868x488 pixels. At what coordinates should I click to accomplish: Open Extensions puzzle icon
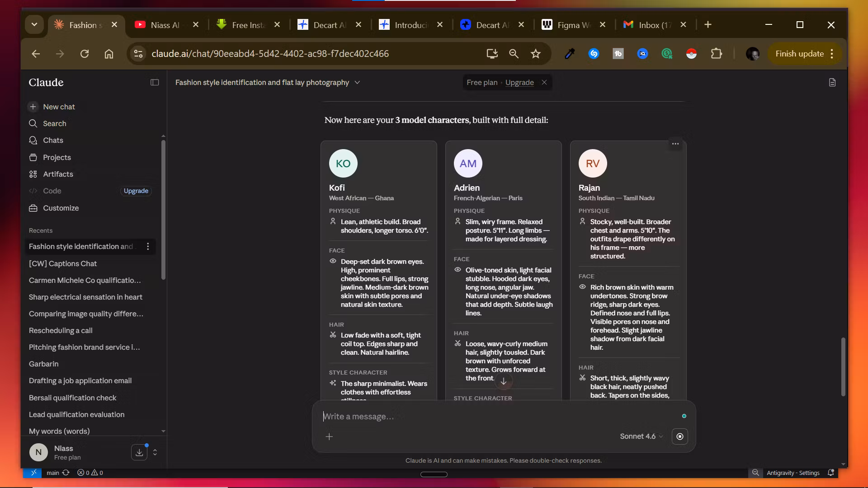(716, 54)
